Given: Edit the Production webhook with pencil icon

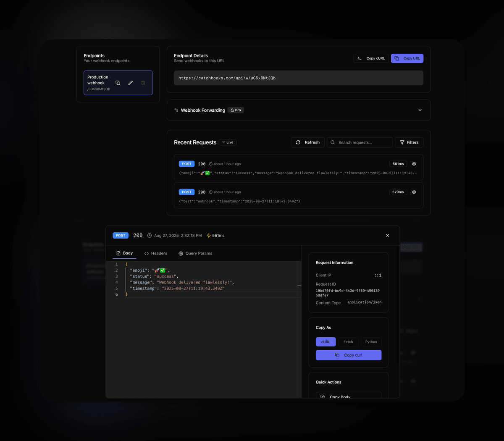Looking at the screenshot, I should [x=131, y=83].
